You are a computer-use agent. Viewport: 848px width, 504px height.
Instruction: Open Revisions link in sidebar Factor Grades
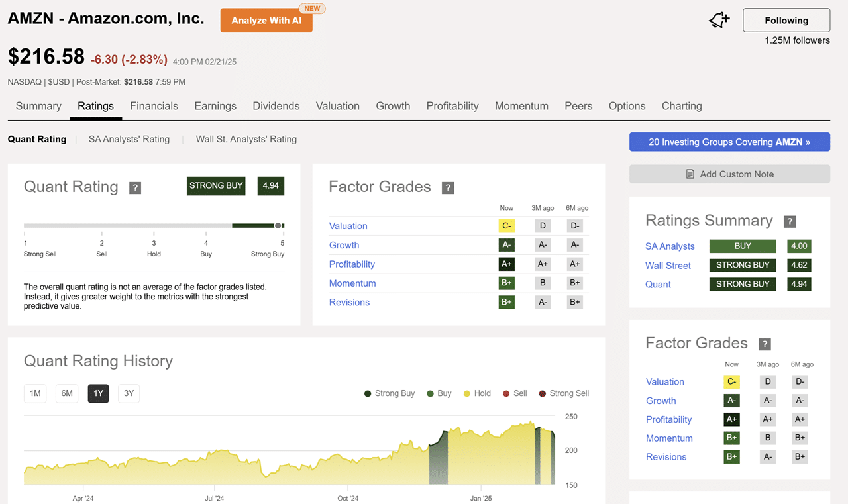[666, 457]
